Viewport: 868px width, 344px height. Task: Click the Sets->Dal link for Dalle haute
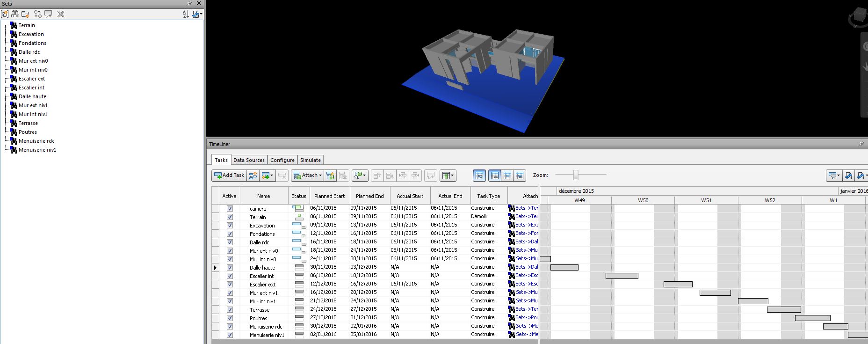click(x=526, y=267)
